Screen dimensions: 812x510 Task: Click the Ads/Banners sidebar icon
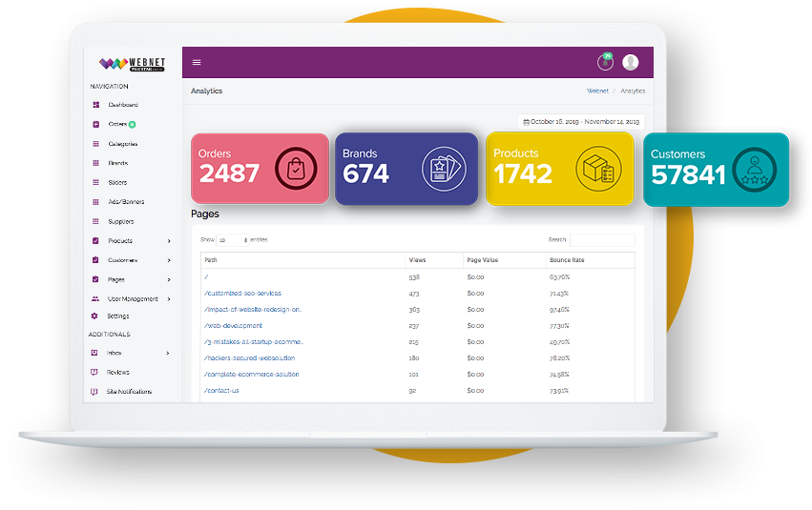pos(95,202)
